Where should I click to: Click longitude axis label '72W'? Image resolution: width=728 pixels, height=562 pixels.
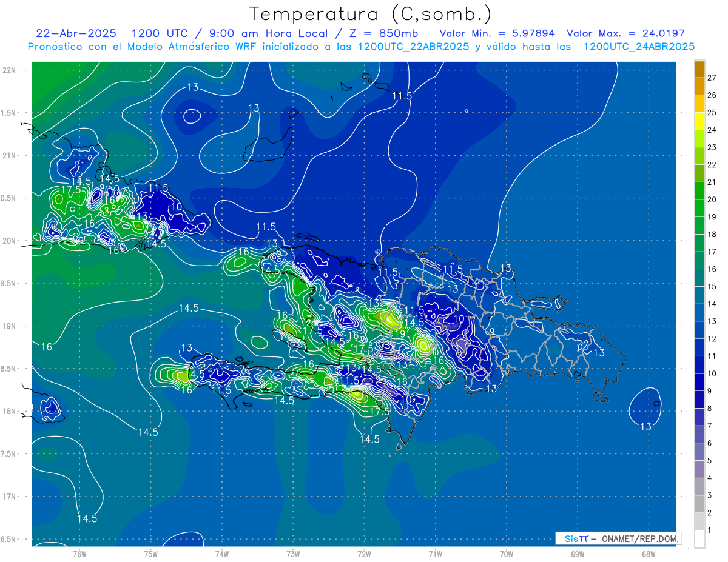(364, 554)
